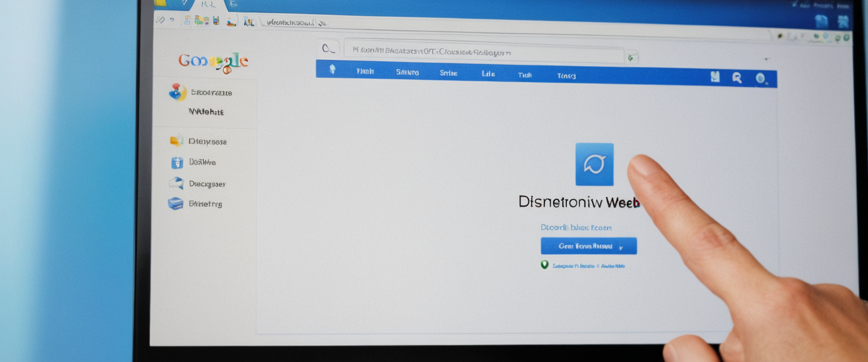Click the printer icon at the sidebar bottom
The height and width of the screenshot is (362, 868).
coord(176,204)
